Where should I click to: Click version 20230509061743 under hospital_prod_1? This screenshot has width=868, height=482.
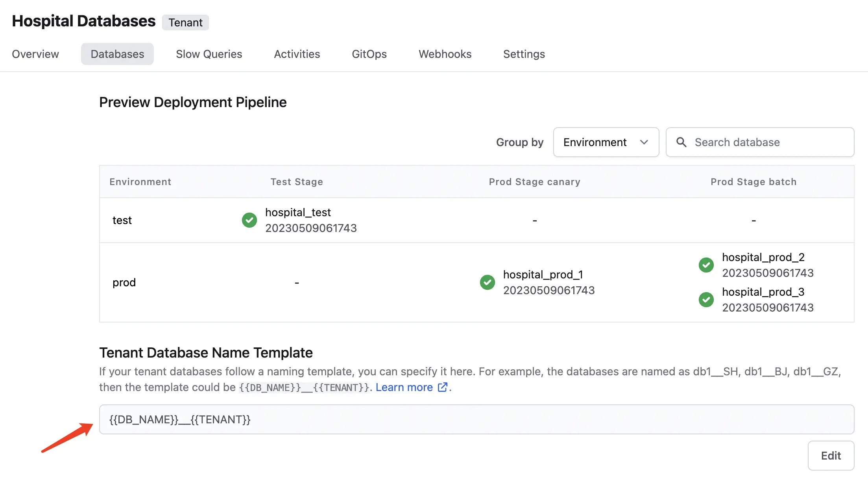549,290
